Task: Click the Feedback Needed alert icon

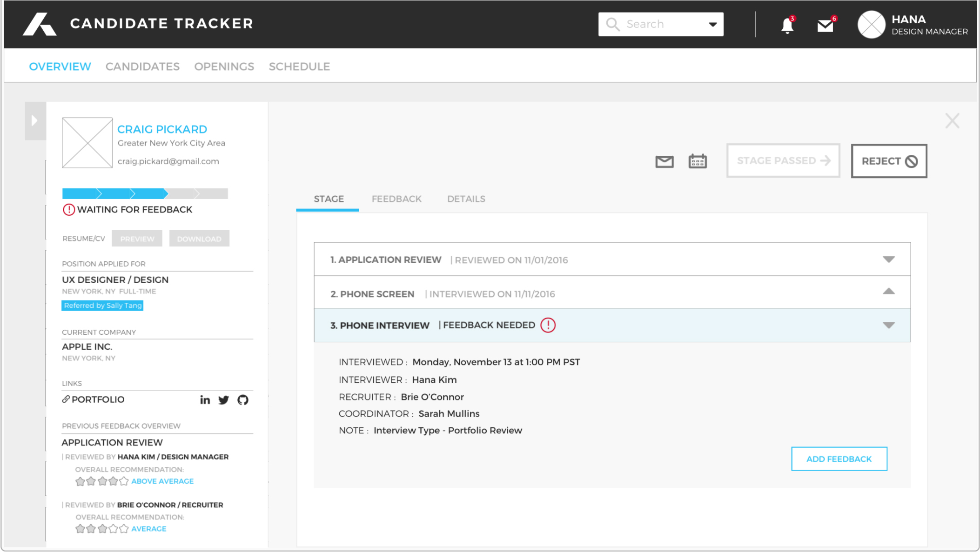Action: tap(548, 325)
